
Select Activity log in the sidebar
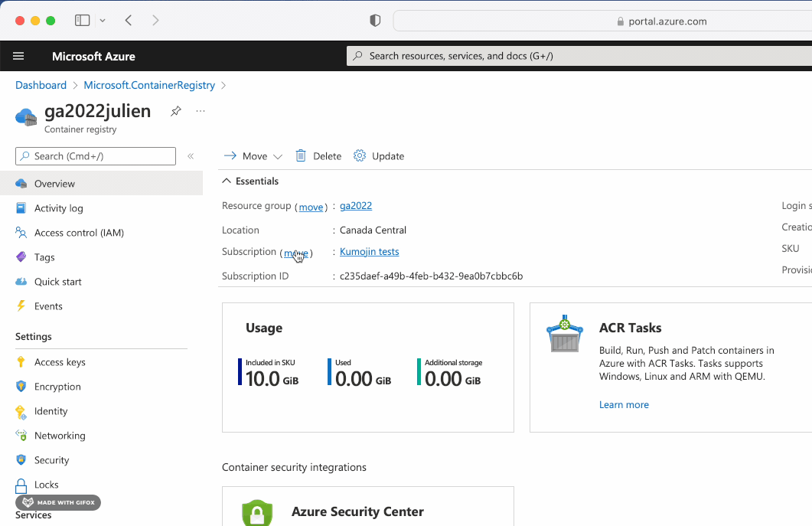tap(58, 208)
